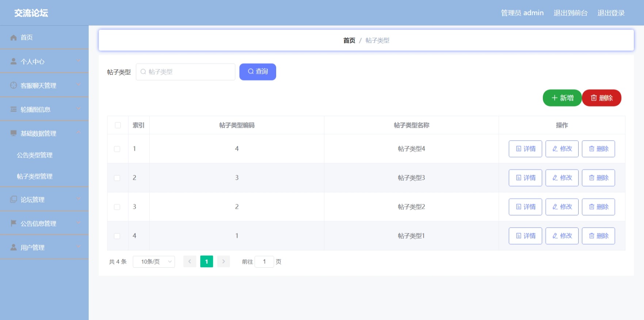Focus the 帖子类型 search input field
The width and height of the screenshot is (644, 320).
186,72
